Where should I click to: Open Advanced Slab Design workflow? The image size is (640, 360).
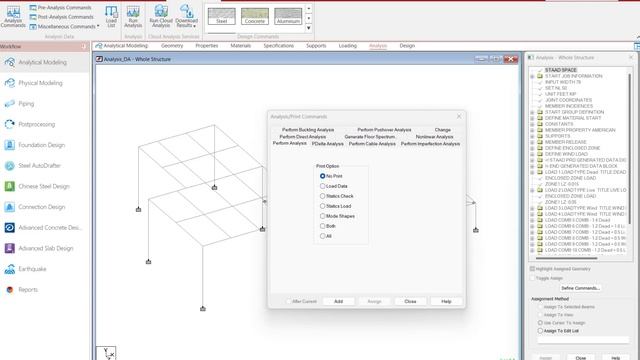(46, 248)
